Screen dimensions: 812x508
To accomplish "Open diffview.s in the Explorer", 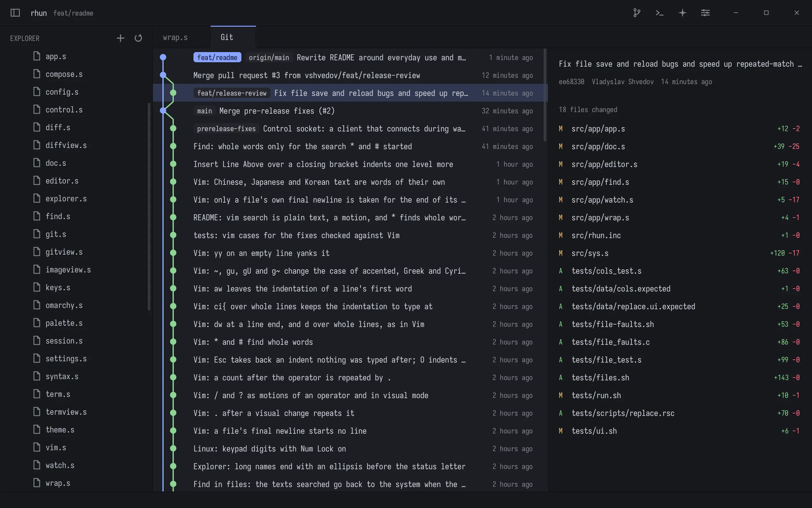I will point(66,145).
